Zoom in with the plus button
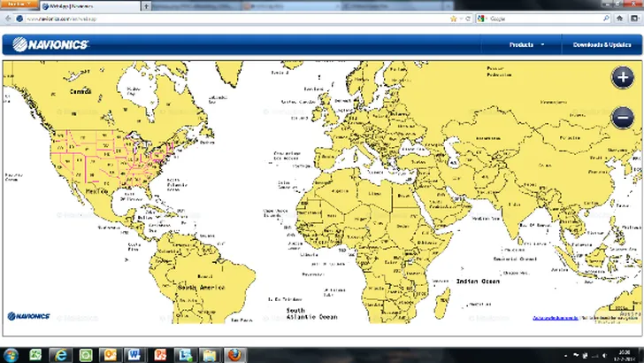 622,77
